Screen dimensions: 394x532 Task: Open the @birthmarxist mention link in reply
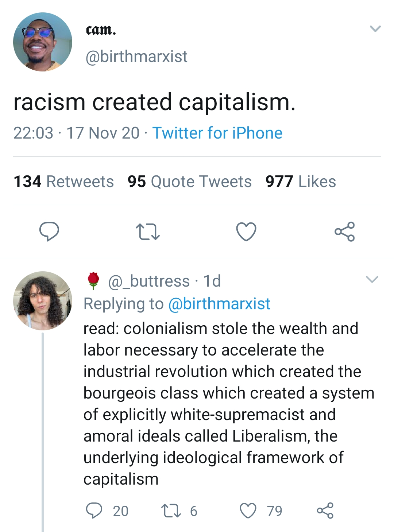click(219, 304)
